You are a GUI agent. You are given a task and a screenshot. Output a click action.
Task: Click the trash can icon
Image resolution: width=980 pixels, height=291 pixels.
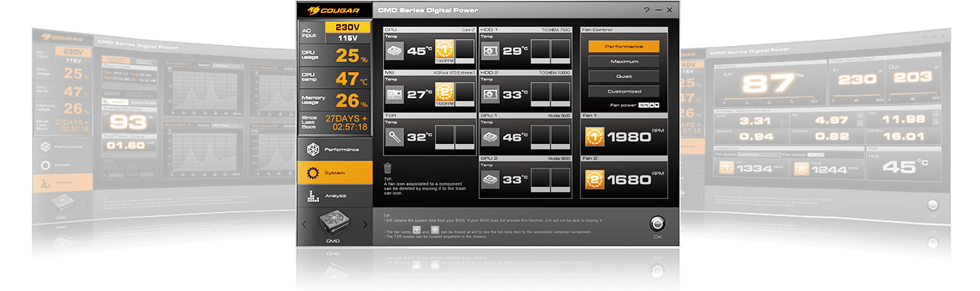click(x=387, y=168)
